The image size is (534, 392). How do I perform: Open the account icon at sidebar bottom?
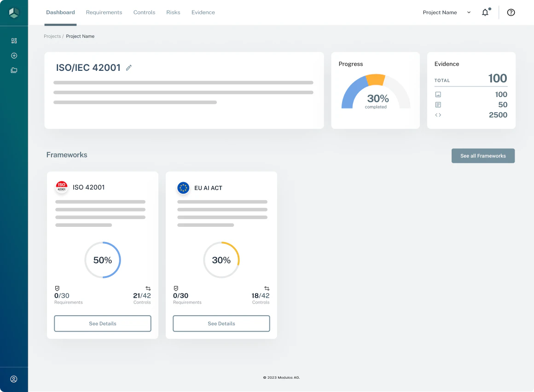14,379
